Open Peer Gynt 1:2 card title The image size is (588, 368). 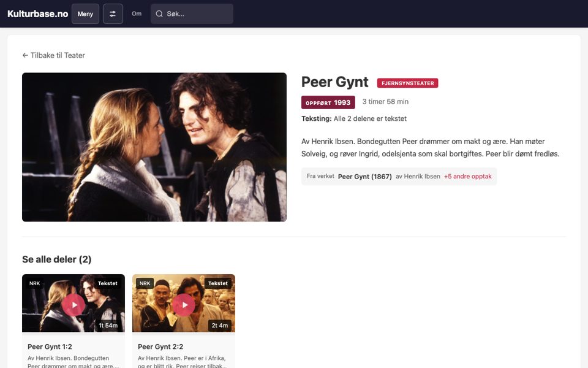point(50,347)
